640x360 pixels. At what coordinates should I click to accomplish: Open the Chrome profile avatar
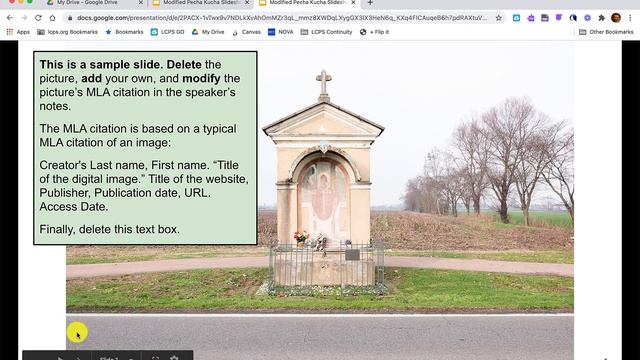pyautogui.click(x=616, y=18)
